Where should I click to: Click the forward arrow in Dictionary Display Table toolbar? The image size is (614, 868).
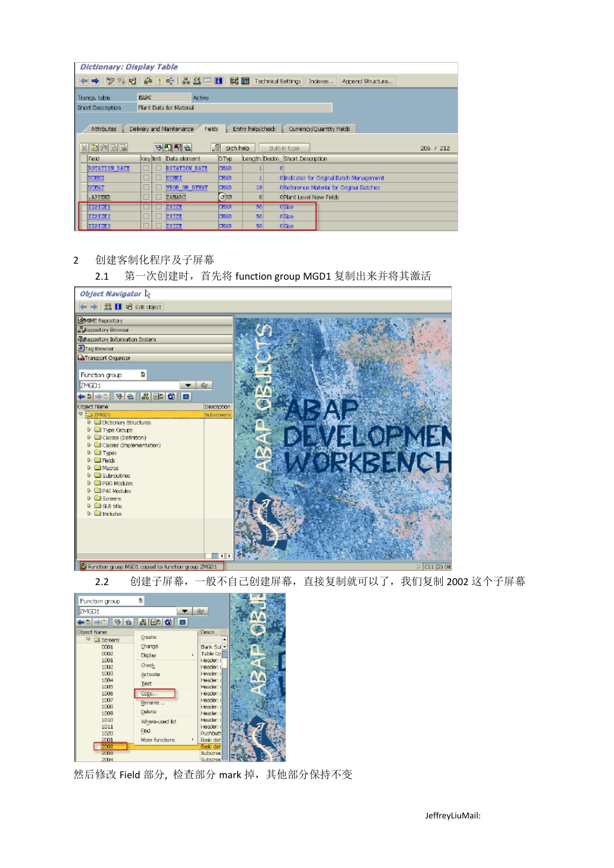click(96, 81)
